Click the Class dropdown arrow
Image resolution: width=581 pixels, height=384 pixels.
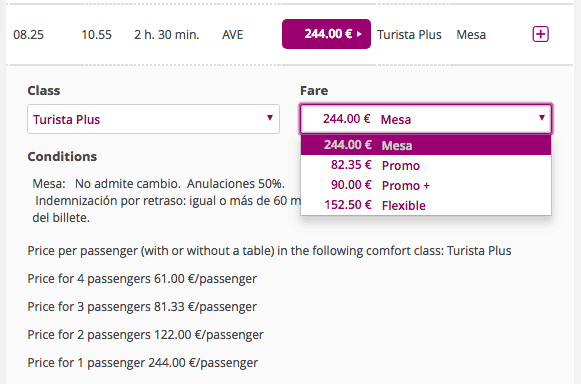(x=270, y=118)
